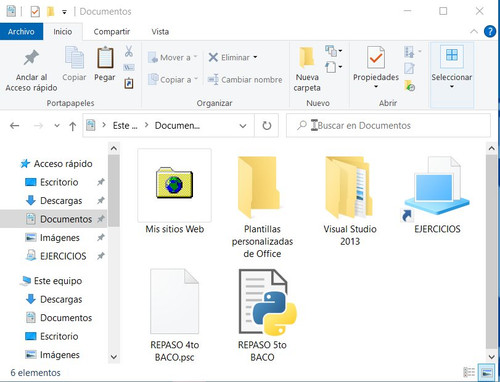
Task: Click the sidebar scroll down arrow
Action: coord(114,357)
